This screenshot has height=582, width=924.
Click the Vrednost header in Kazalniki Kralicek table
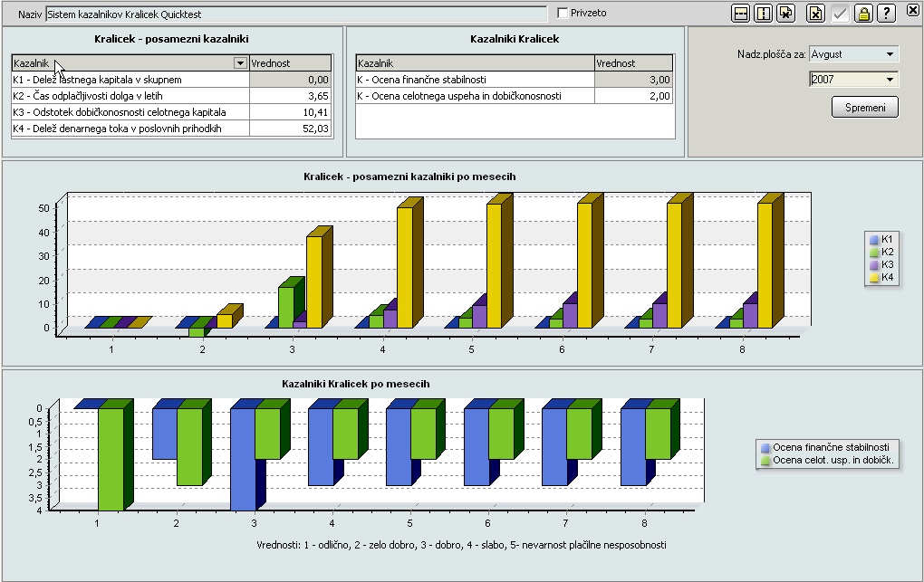tap(633, 63)
